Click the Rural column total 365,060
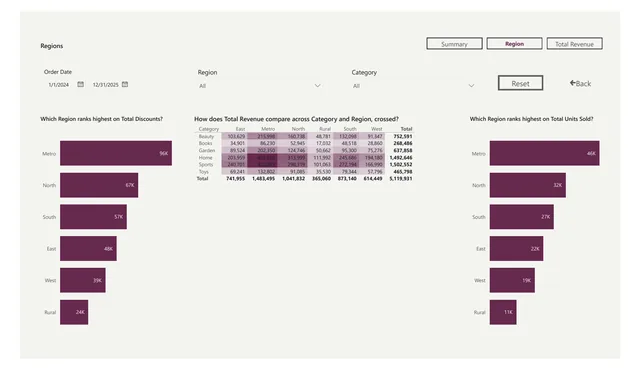This screenshot has height=370, width=640. 321,179
